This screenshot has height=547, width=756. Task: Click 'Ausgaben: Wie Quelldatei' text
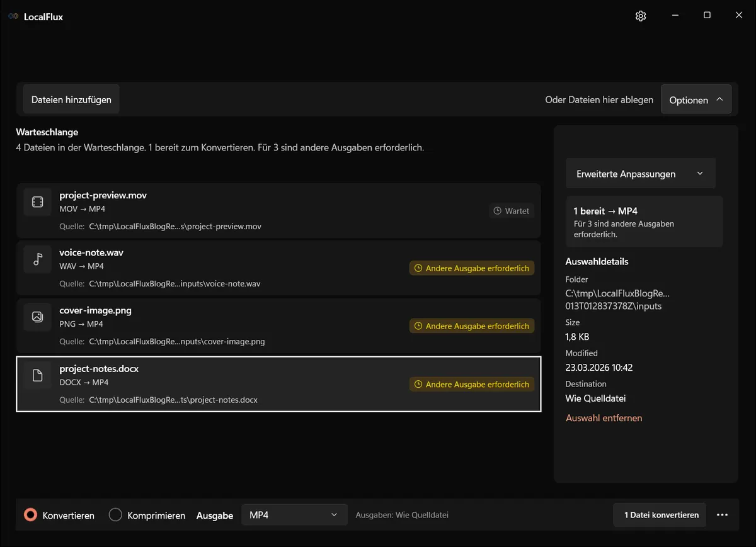(402, 515)
